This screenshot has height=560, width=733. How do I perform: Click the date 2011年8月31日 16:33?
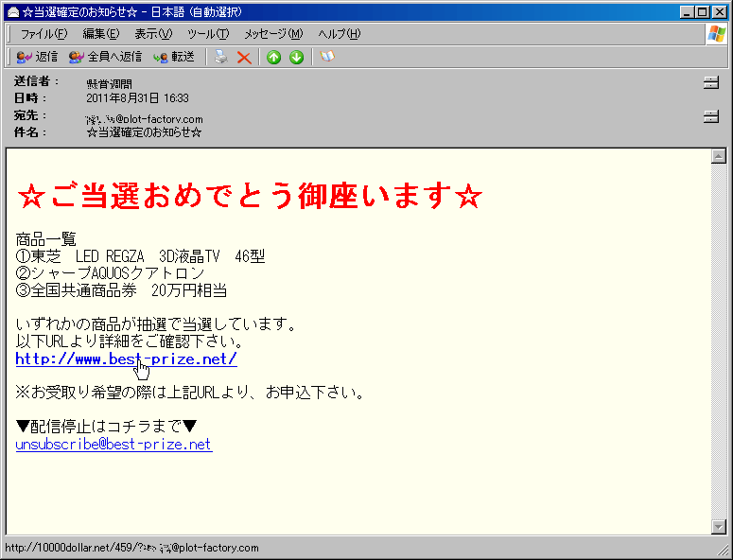[137, 98]
